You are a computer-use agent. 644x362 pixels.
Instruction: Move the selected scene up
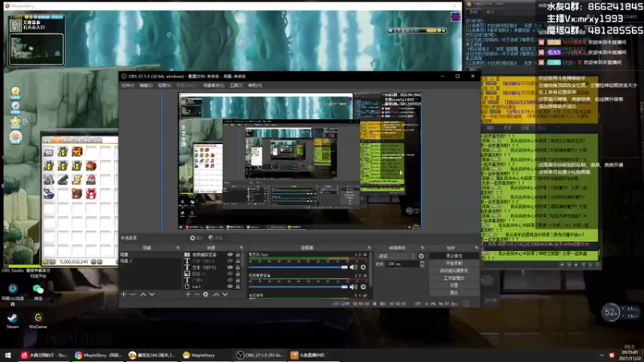click(x=143, y=294)
